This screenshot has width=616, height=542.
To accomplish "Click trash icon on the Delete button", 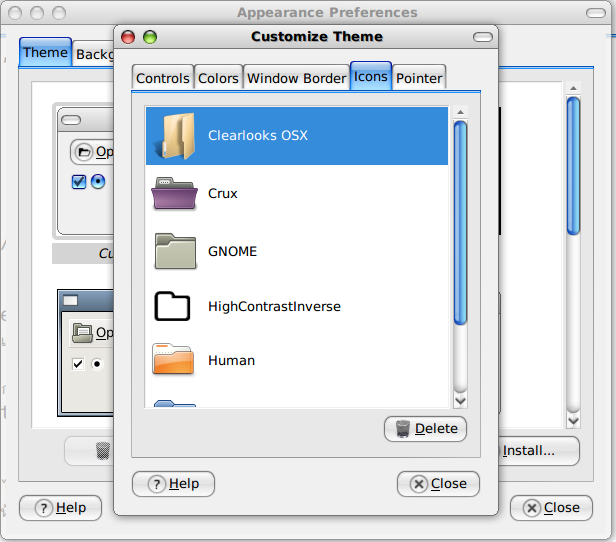I will coord(403,428).
